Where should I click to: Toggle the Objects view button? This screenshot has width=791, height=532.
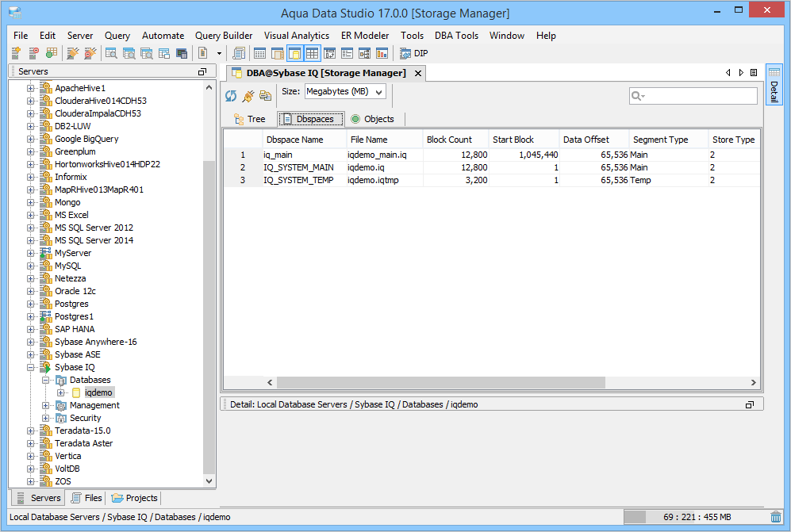pyautogui.click(x=372, y=119)
